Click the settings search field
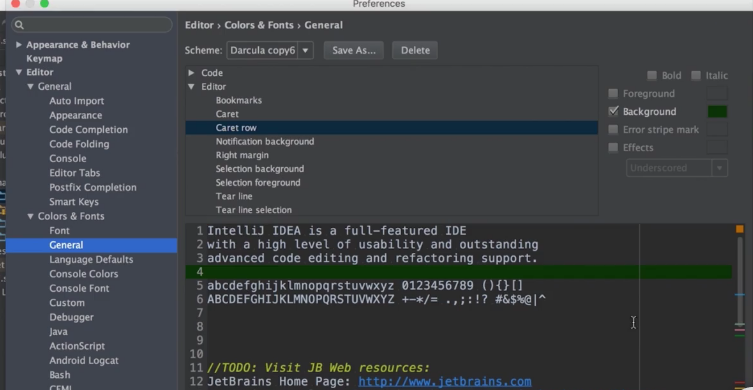The height and width of the screenshot is (390, 753). 92,25
